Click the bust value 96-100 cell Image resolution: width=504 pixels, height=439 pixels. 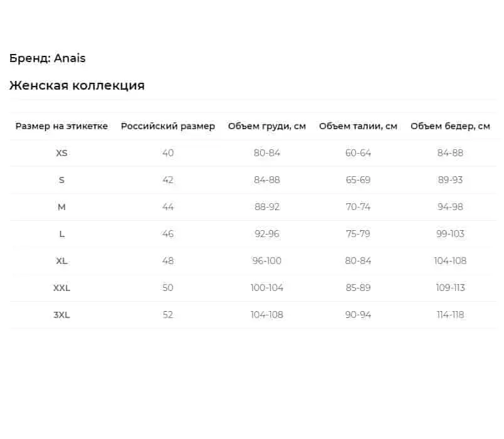[267, 261]
